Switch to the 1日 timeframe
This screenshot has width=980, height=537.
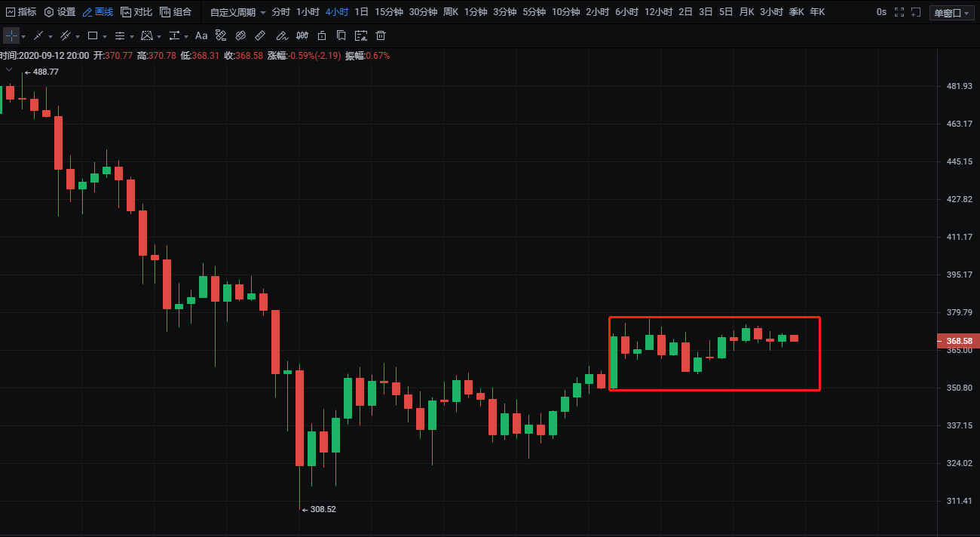(x=361, y=12)
